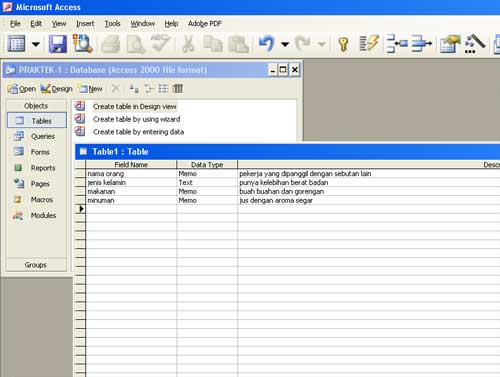This screenshot has width=500, height=377.
Task: Click the Redo arrow icon
Action: [303, 43]
